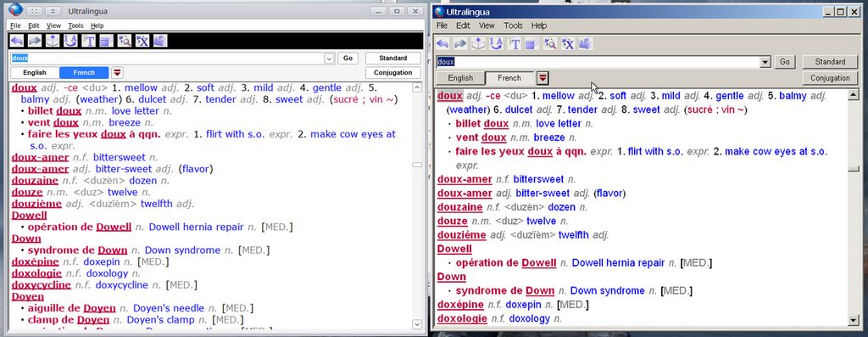Follow the 'douzième' headword link in left window

point(36,204)
